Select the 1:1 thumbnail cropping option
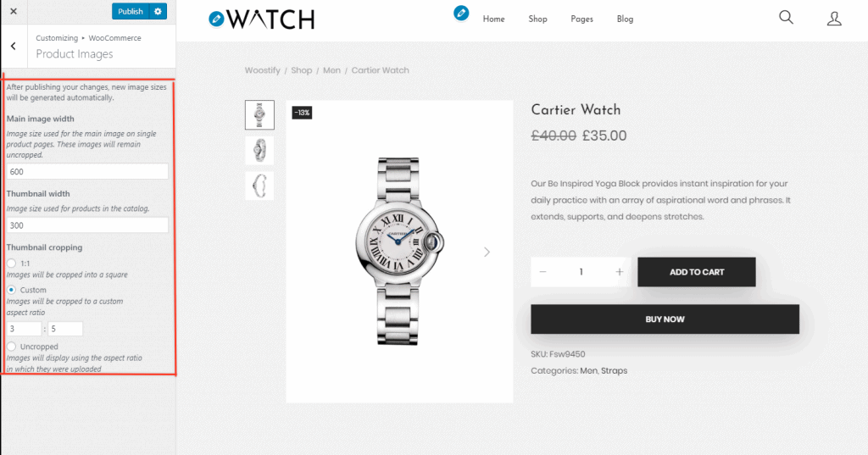Image resolution: width=868 pixels, height=455 pixels. click(11, 263)
